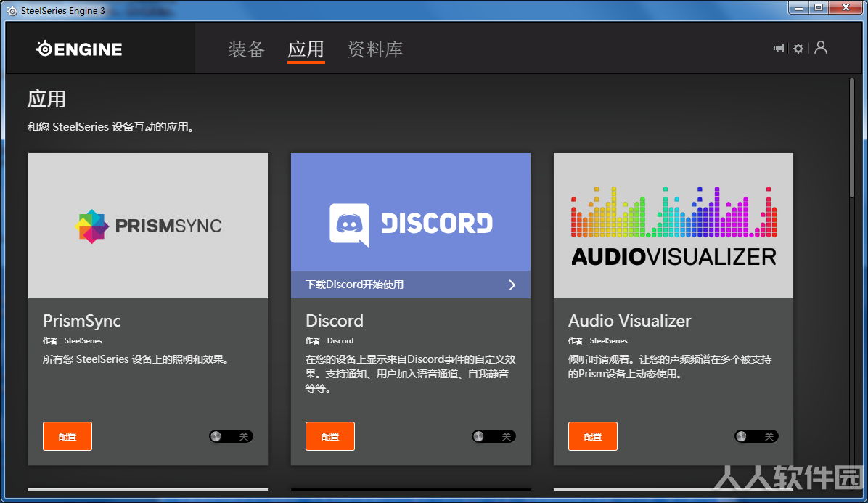Turn on the Audio Visualizer switch
Image resolution: width=868 pixels, height=503 pixels.
pos(756,437)
